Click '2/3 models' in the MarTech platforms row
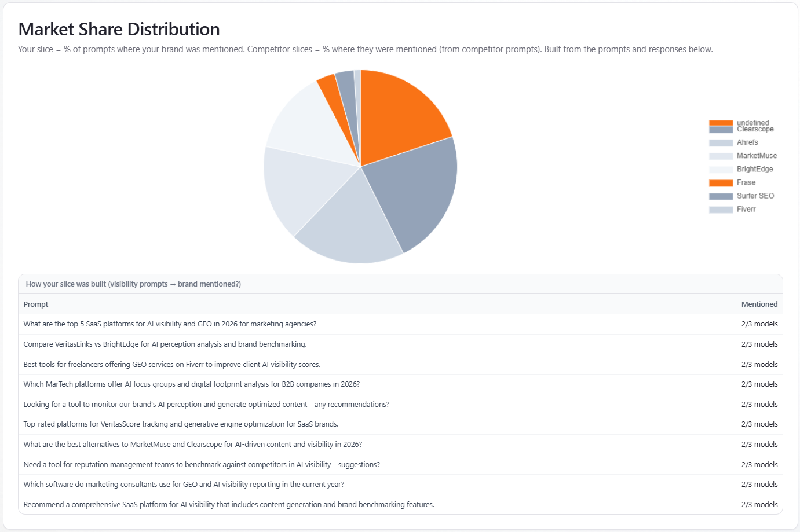Screen dimensions: 800x532 point(759,384)
